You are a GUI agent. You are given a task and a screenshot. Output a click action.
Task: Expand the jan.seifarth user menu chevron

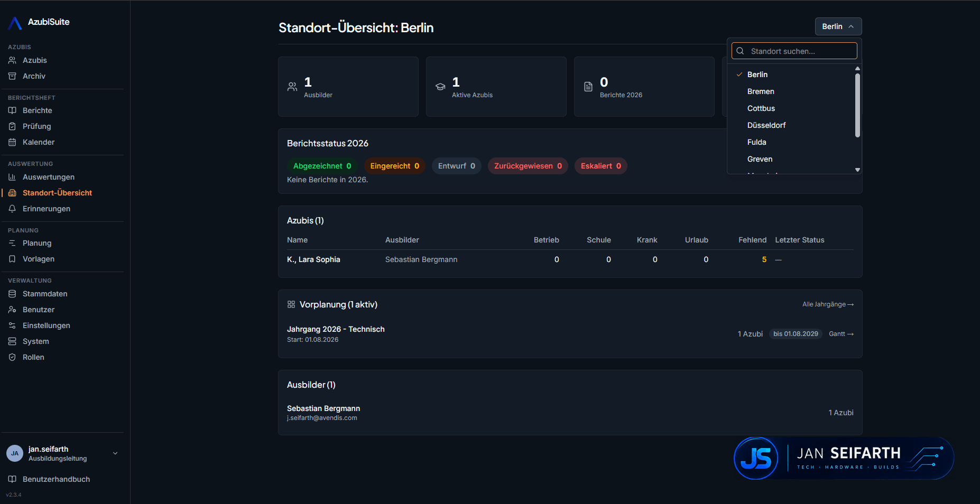click(115, 453)
